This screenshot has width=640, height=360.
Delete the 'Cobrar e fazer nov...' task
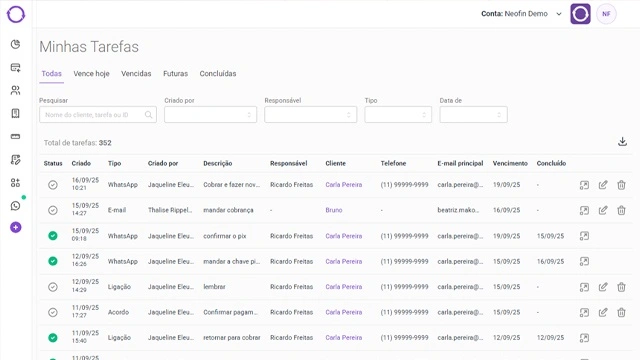[x=621, y=185]
